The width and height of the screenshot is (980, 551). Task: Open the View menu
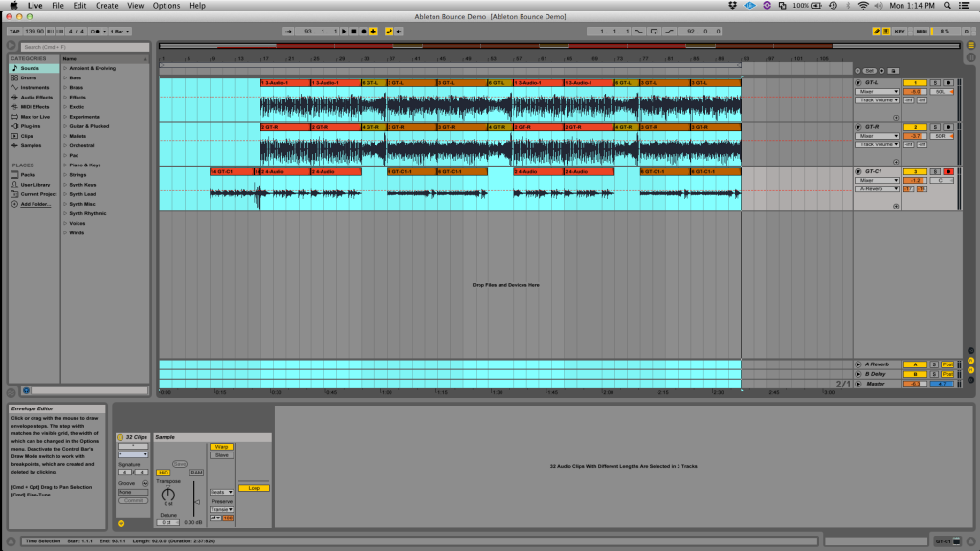coord(135,6)
